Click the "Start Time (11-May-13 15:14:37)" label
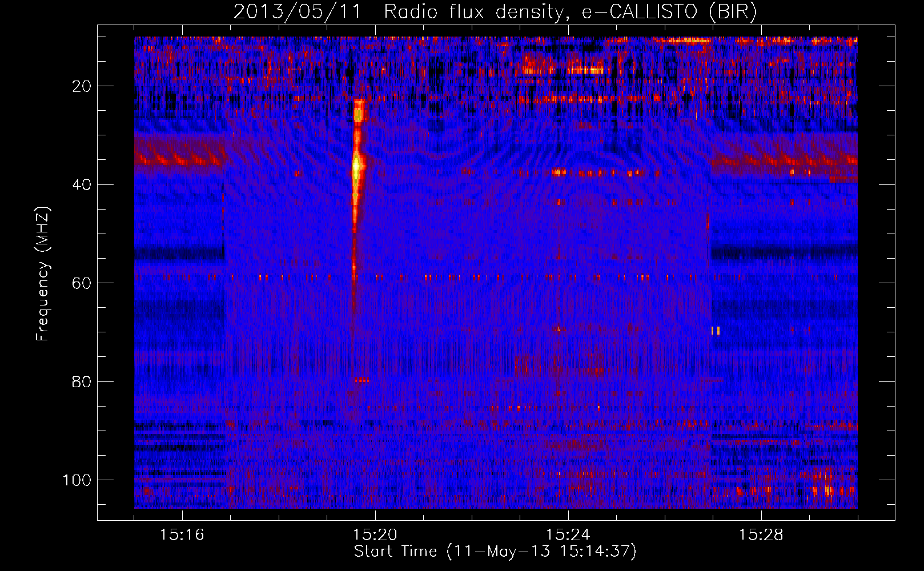This screenshot has height=571, width=924. click(x=495, y=552)
